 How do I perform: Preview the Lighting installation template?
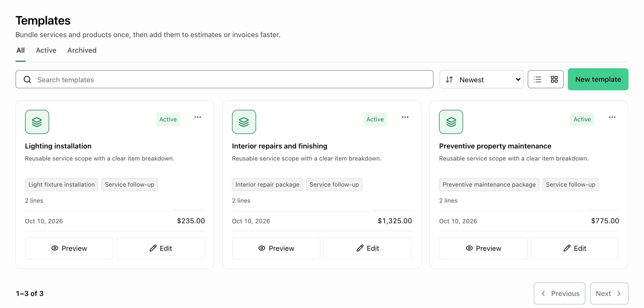[x=69, y=248]
